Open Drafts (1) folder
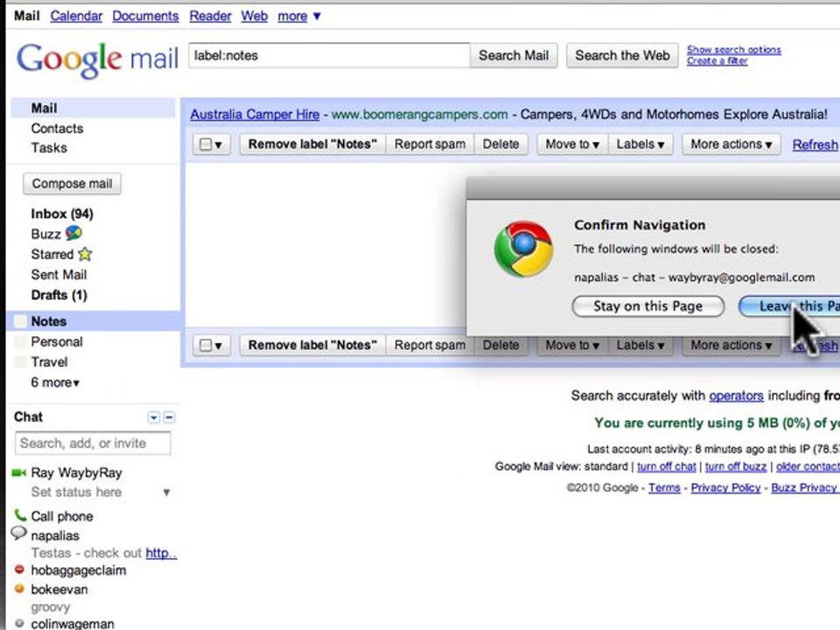 click(59, 295)
